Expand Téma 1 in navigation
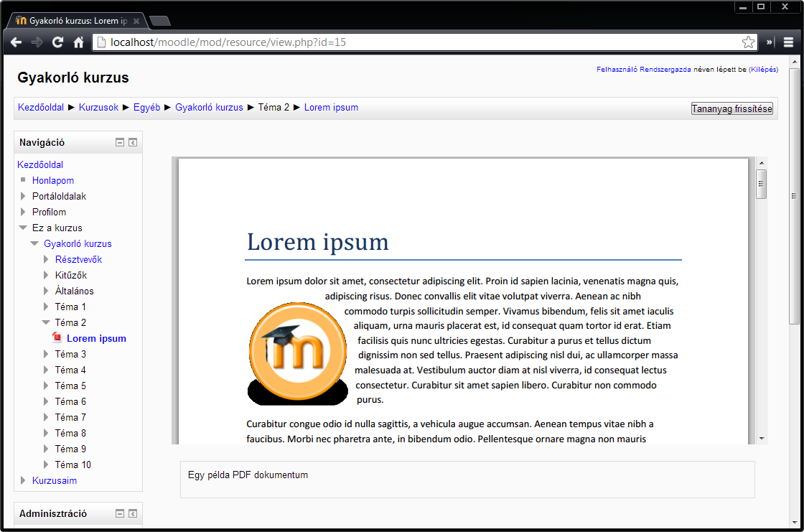The image size is (804, 532). click(x=46, y=307)
